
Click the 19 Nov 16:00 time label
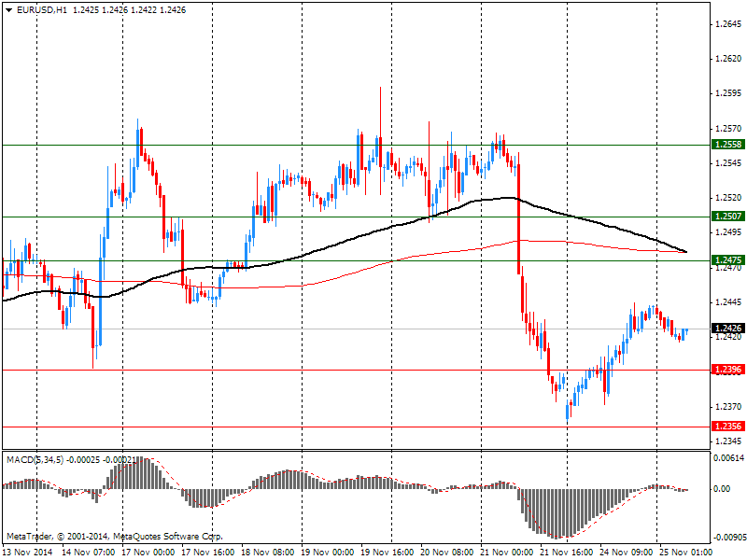(388, 553)
